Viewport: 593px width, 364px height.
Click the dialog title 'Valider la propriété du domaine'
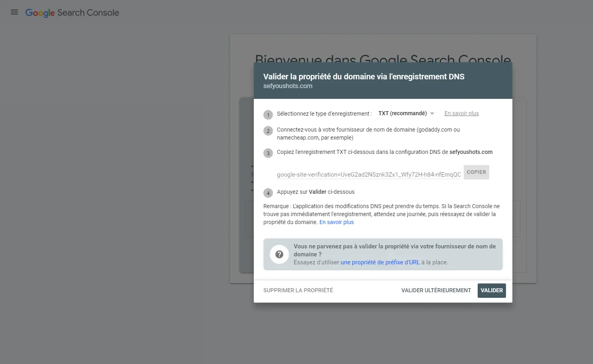pos(364,77)
